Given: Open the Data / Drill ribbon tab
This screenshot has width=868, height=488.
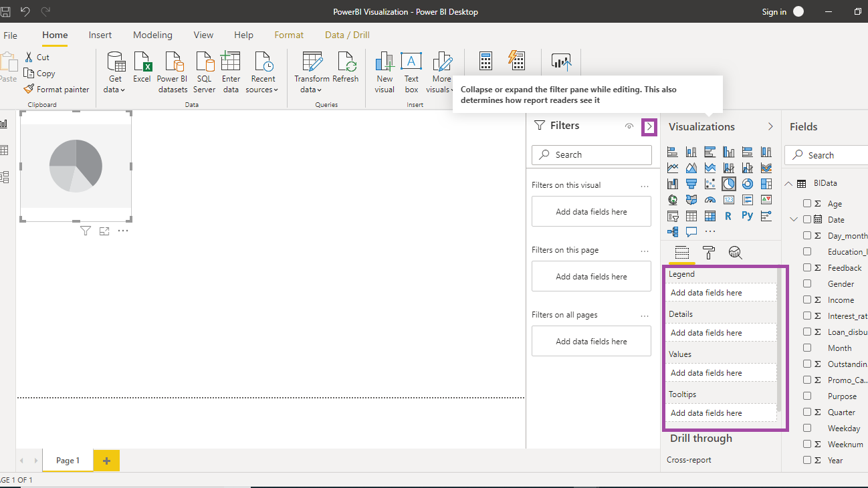Looking at the screenshot, I should pos(347,35).
